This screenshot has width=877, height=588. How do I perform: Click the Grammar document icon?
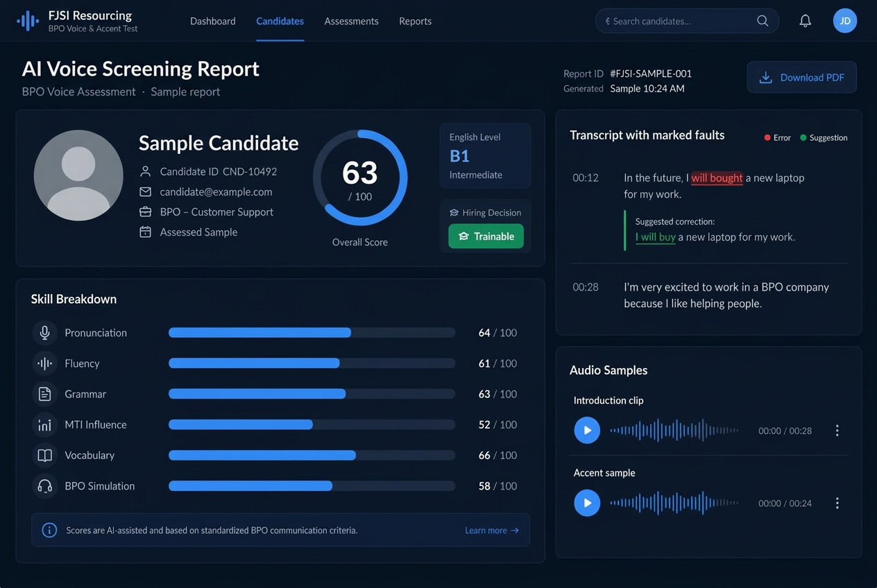coord(44,394)
